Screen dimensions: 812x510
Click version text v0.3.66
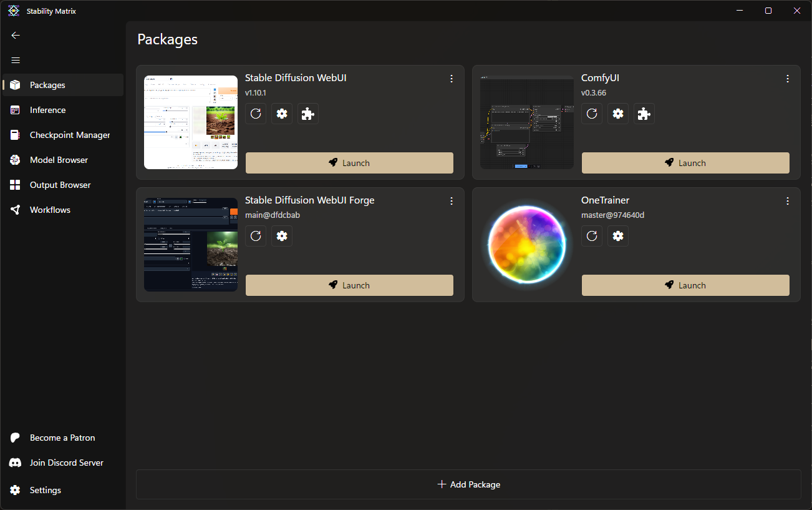594,93
